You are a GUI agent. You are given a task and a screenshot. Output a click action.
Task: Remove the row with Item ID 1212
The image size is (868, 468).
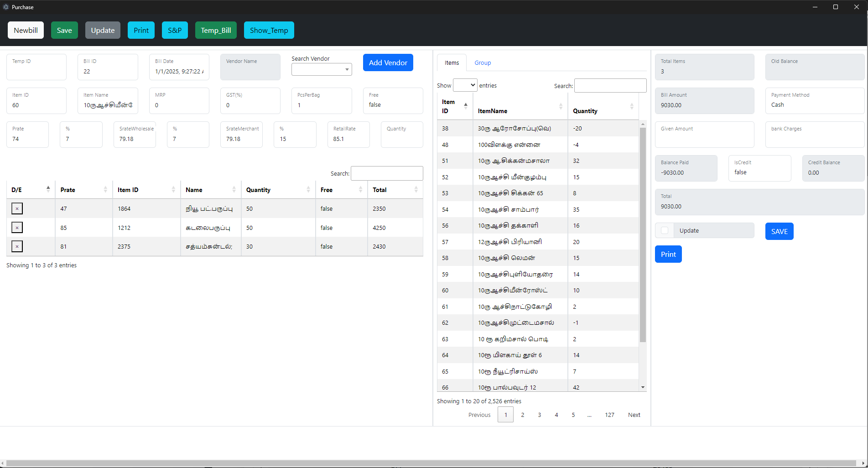[x=17, y=228]
